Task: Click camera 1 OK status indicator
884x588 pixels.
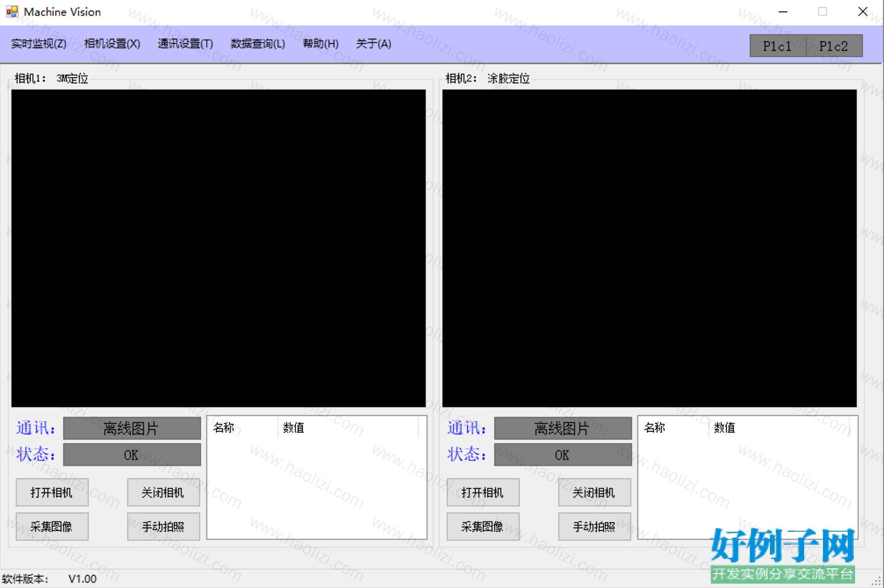Action: coord(132,455)
